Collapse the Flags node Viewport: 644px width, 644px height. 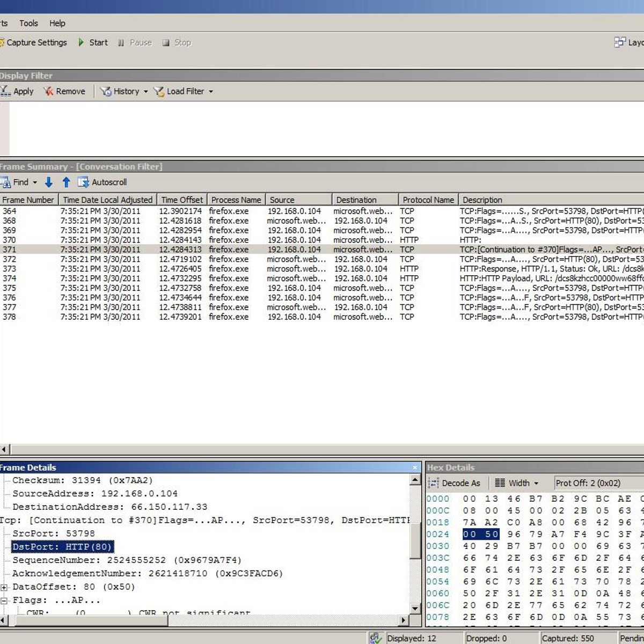(4, 601)
